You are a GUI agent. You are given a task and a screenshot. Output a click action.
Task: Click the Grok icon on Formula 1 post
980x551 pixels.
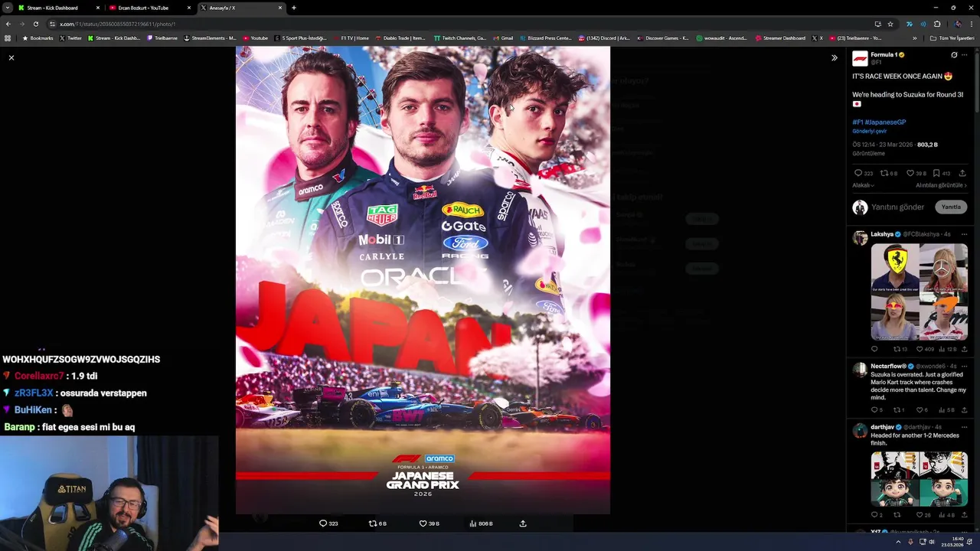coord(954,55)
